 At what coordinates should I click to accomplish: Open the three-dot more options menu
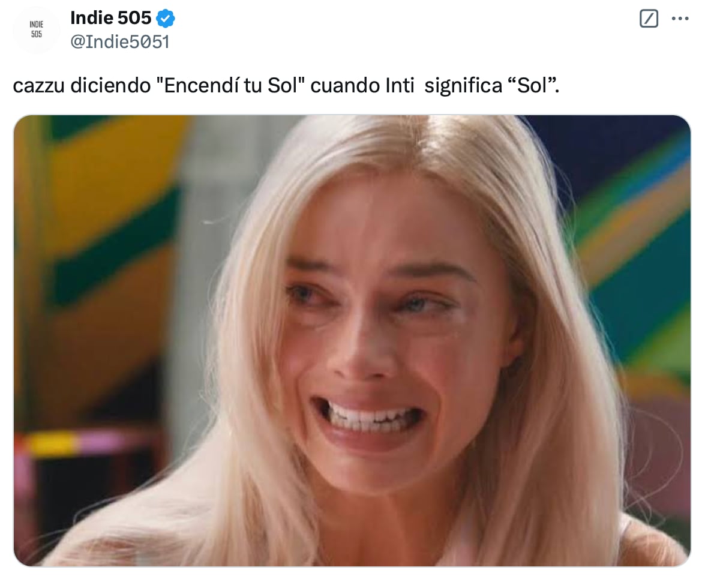pos(680,19)
